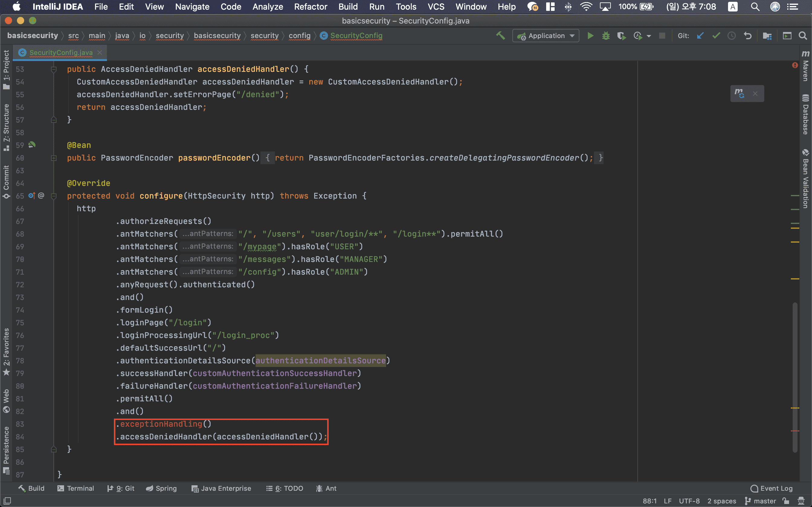The image size is (812, 507).
Task: Start debugging with the bug icon
Action: (x=606, y=36)
